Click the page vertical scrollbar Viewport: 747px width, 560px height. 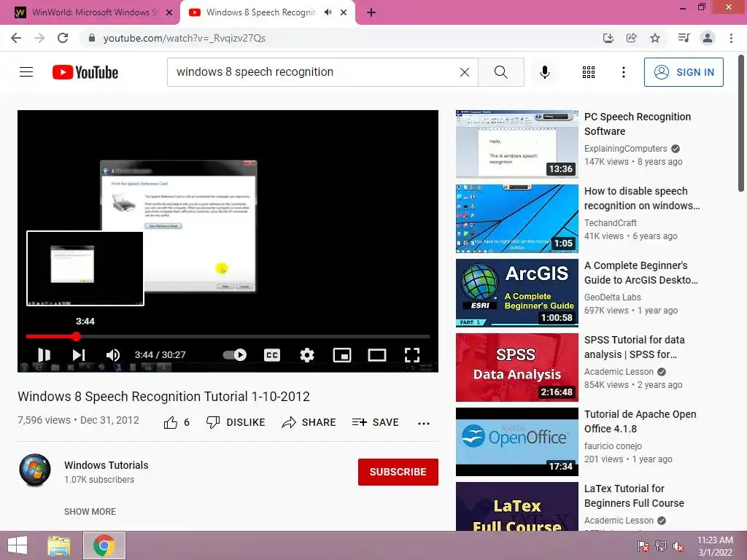741,122
